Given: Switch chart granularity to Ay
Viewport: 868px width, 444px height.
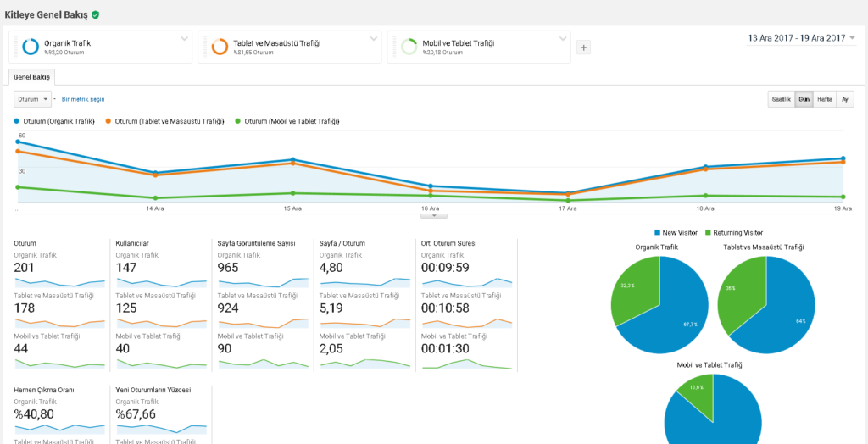Looking at the screenshot, I should pos(844,99).
